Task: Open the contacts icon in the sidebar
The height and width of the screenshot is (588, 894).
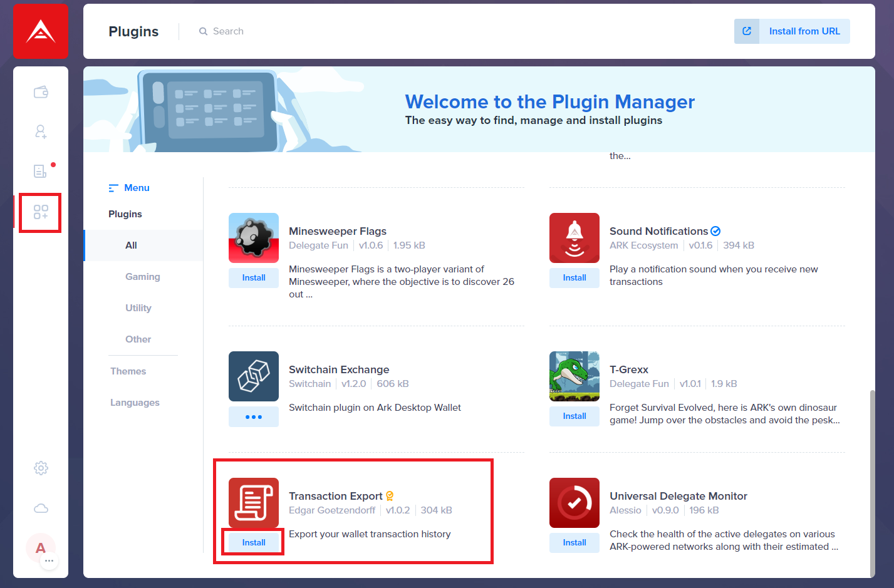Action: pos(41,132)
